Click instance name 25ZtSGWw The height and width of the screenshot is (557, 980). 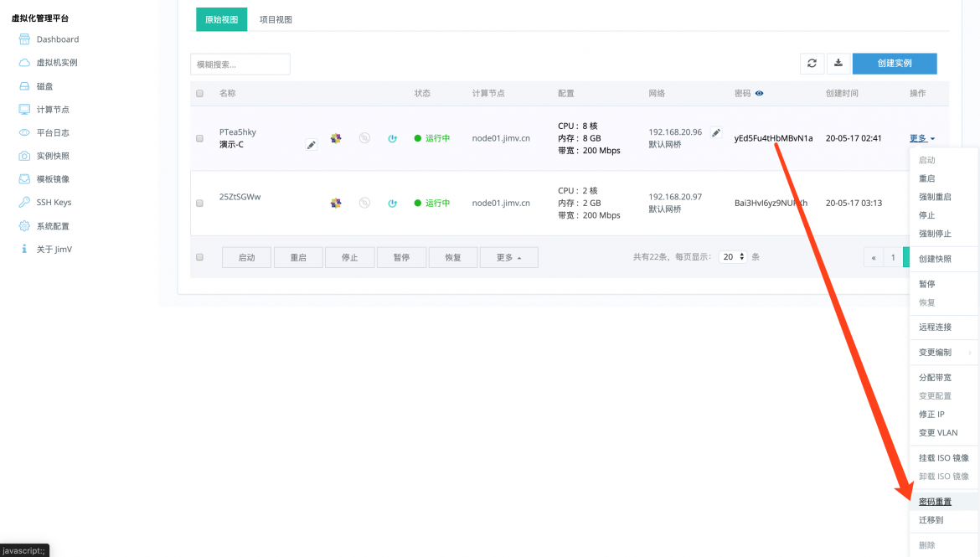[240, 197]
